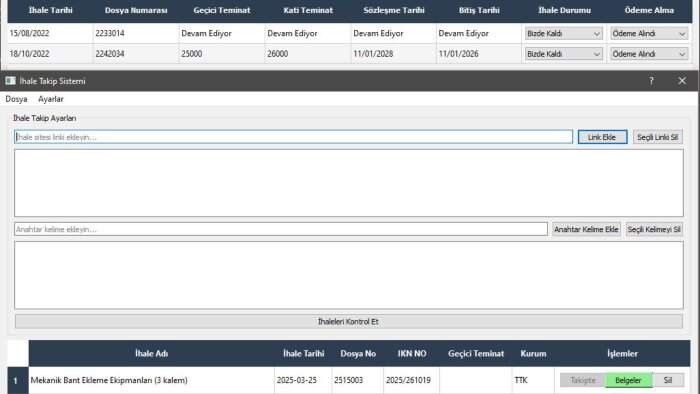Click the İhaleleri Kontrol Et button
700x394 pixels.
[x=349, y=321]
